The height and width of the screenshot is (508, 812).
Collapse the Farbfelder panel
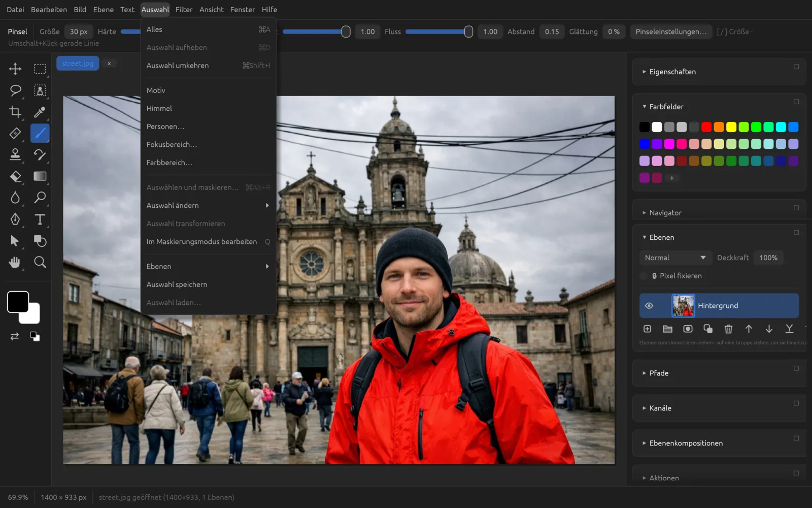666,107
